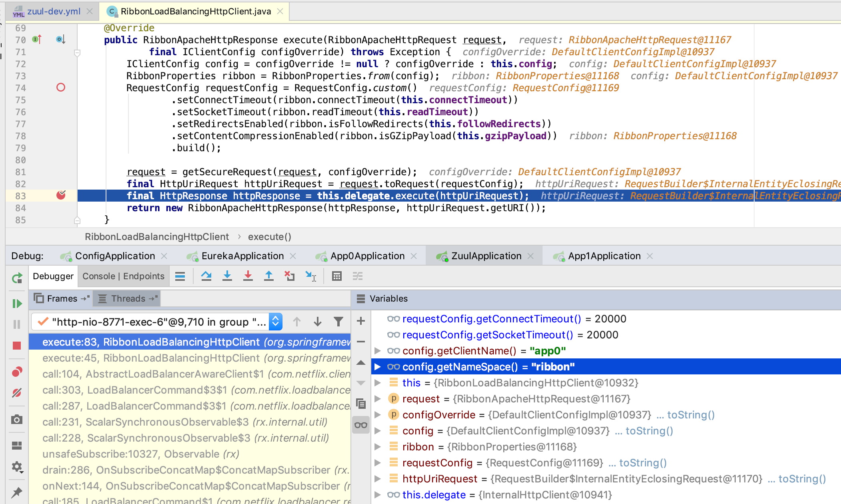
Task: Expand the request variable
Action: 377,399
